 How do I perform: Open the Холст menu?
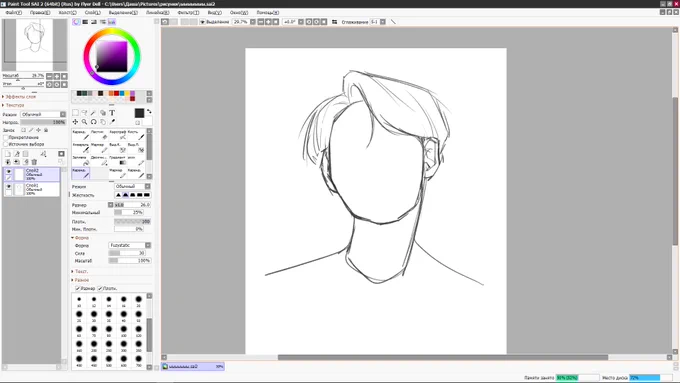tap(67, 13)
